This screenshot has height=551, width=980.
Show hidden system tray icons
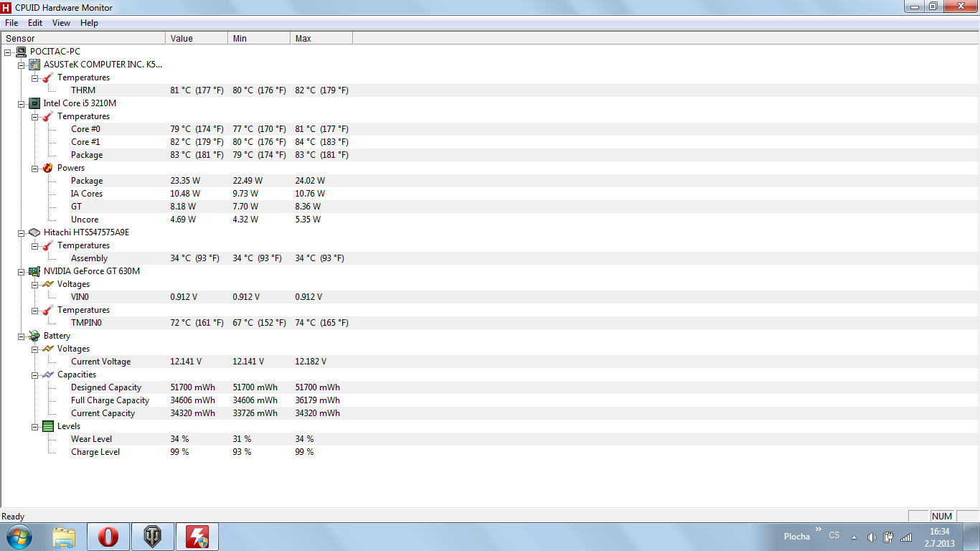(x=854, y=537)
